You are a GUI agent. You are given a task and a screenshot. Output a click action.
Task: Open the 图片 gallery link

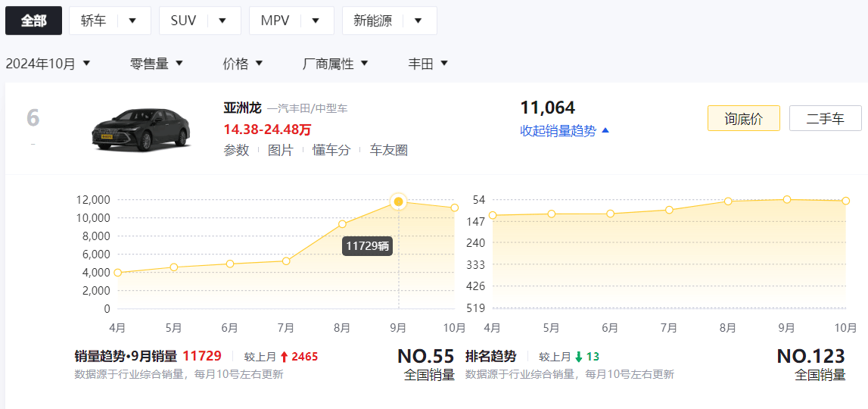point(280,150)
